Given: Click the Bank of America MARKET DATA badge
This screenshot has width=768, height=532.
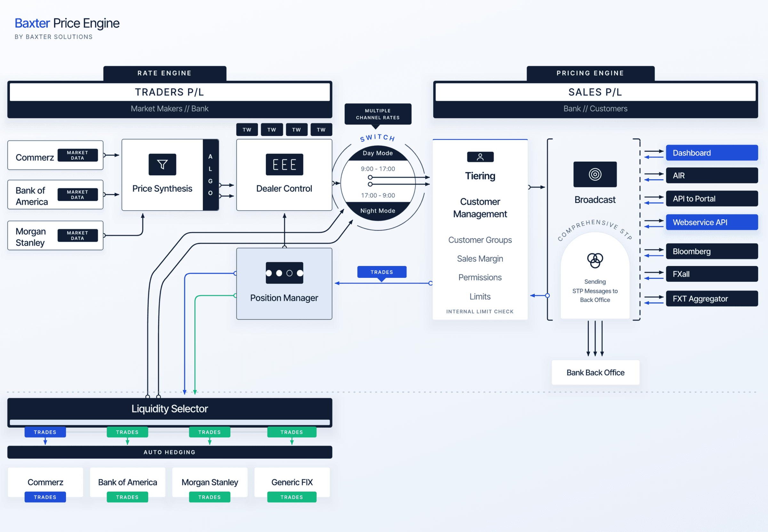Looking at the screenshot, I should point(78,195).
